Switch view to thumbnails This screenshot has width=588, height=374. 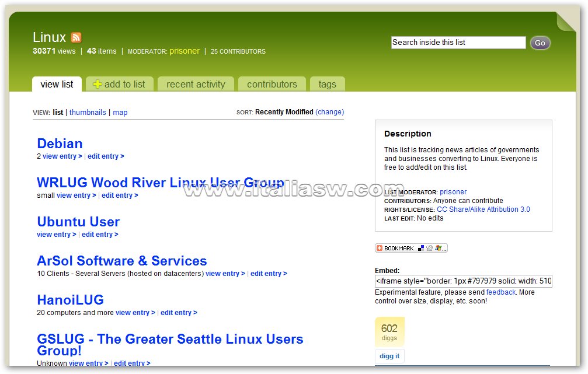(x=88, y=113)
